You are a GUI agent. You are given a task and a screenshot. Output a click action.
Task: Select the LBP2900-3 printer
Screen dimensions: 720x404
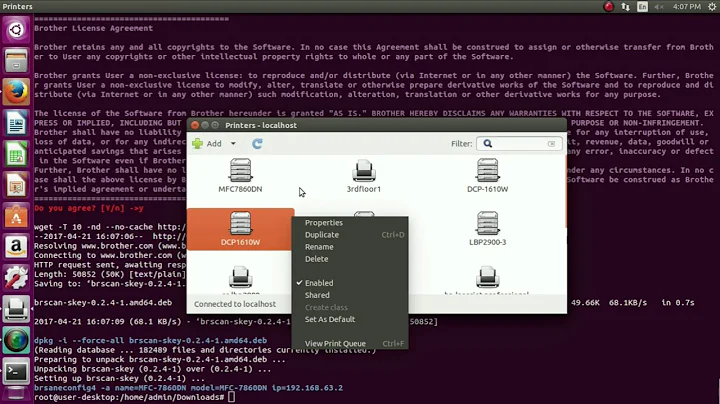tap(487, 229)
